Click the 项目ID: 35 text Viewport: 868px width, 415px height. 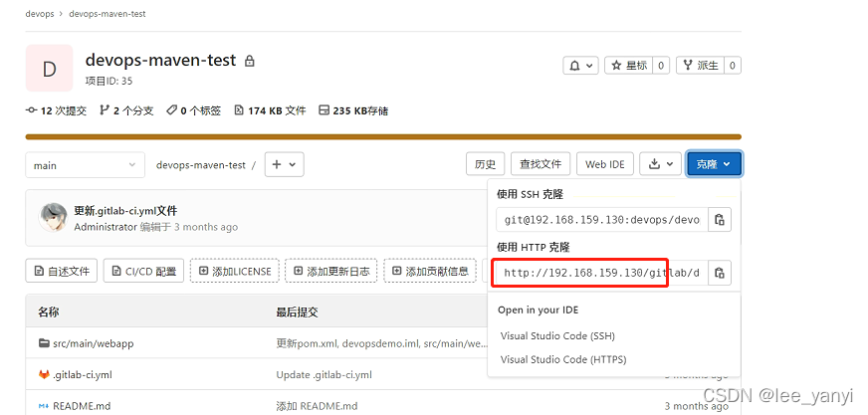(x=108, y=81)
